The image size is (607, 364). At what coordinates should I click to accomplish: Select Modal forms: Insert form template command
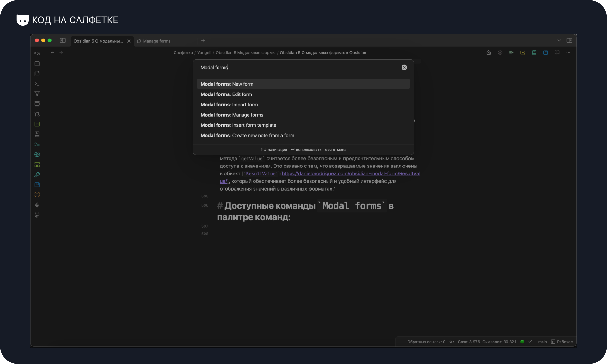coord(303,125)
